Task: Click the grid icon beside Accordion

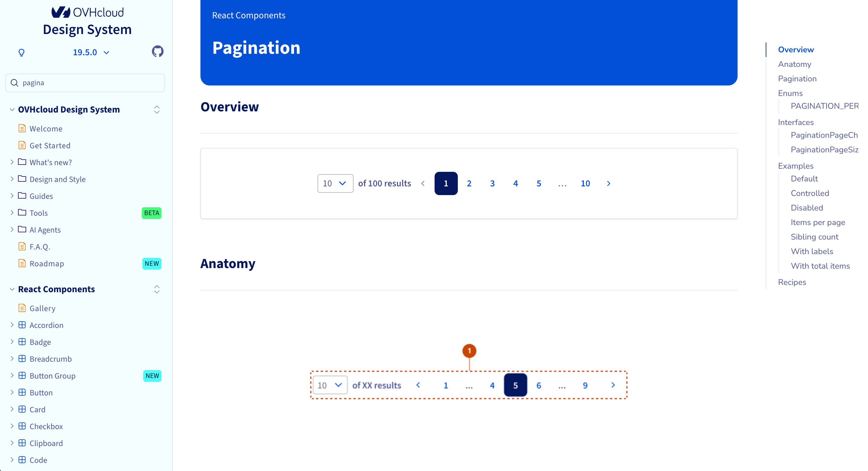Action: [x=22, y=325]
